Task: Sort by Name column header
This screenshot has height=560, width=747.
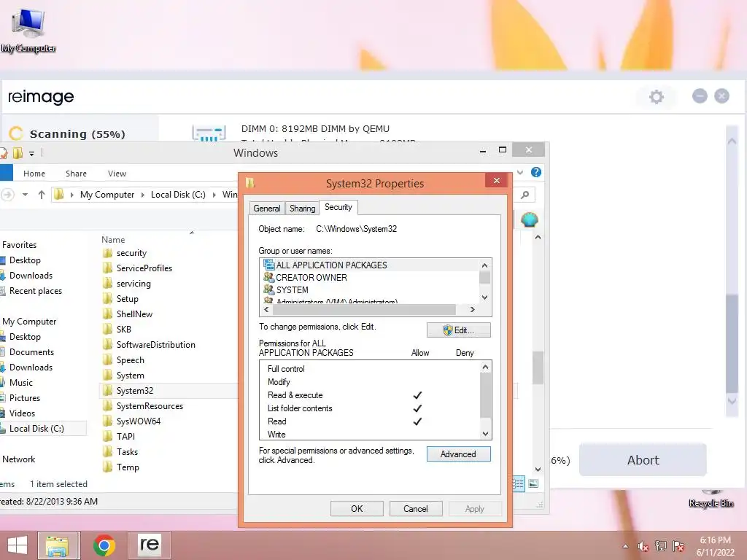Action: coord(113,240)
